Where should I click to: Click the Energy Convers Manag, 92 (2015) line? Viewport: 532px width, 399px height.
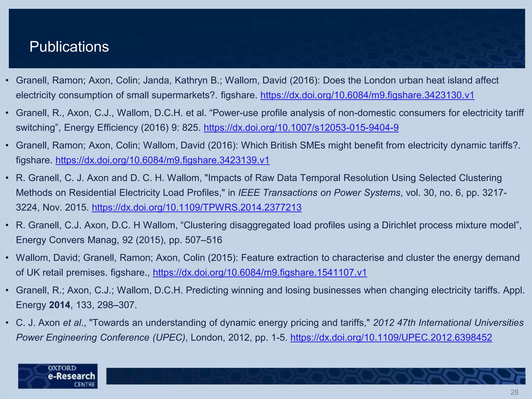(119, 240)
